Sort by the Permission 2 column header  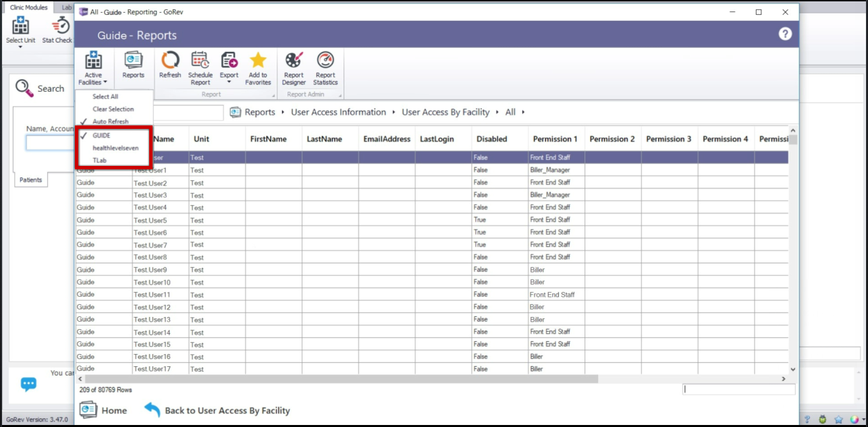pyautogui.click(x=613, y=139)
